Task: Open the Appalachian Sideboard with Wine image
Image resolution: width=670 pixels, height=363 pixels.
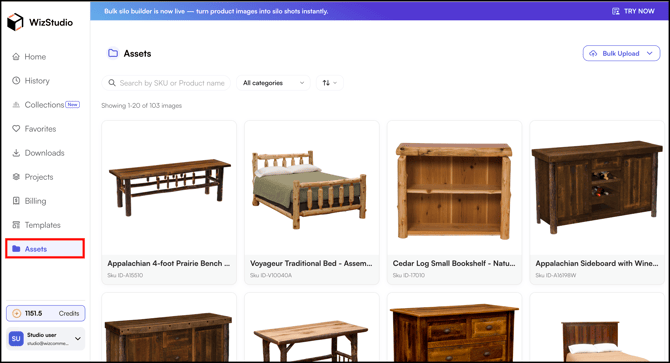Action: pos(597,188)
